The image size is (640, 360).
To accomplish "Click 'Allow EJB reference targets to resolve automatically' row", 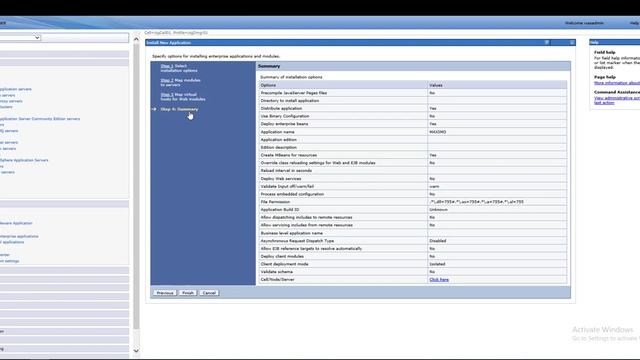I will click(x=413, y=249).
